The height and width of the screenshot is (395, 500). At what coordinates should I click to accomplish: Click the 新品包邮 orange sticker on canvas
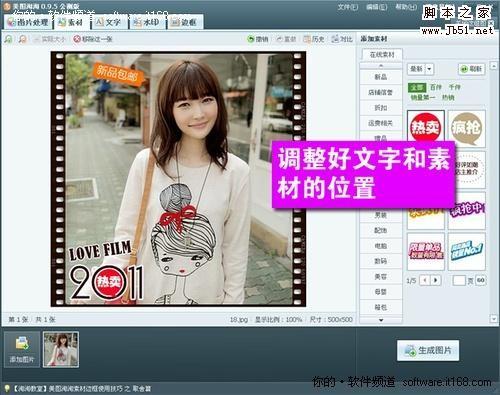pyautogui.click(x=118, y=74)
